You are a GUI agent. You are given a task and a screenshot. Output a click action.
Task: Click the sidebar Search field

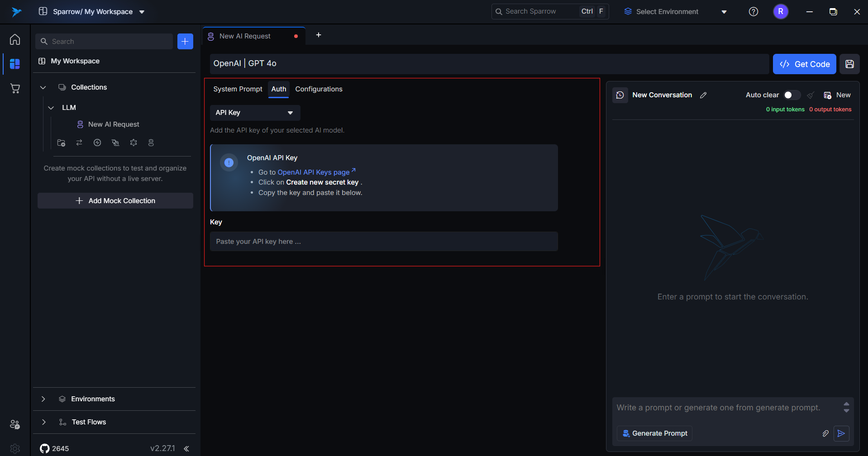104,41
